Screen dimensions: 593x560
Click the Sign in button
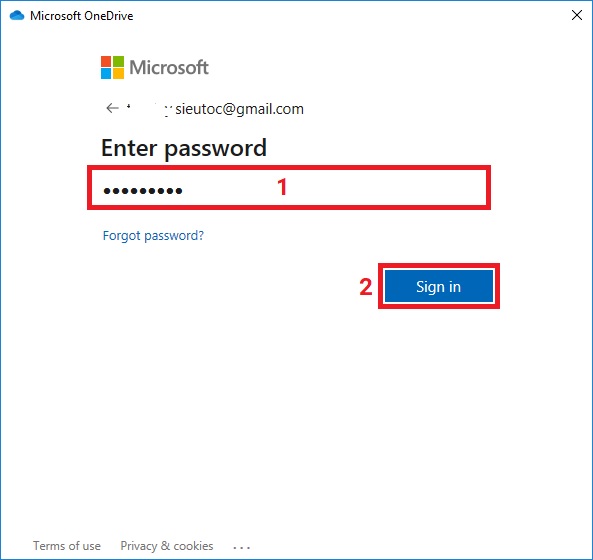pos(439,286)
